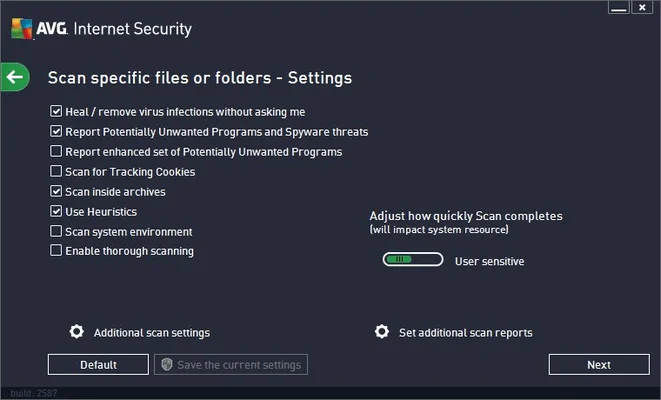Screen dimensions: 661x400
Task: Click the shield icon on Save button
Action: tap(167, 365)
